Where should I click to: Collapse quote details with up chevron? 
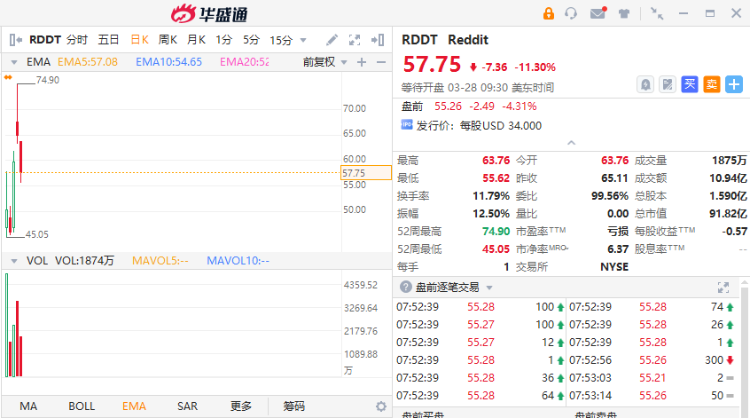coord(571,143)
